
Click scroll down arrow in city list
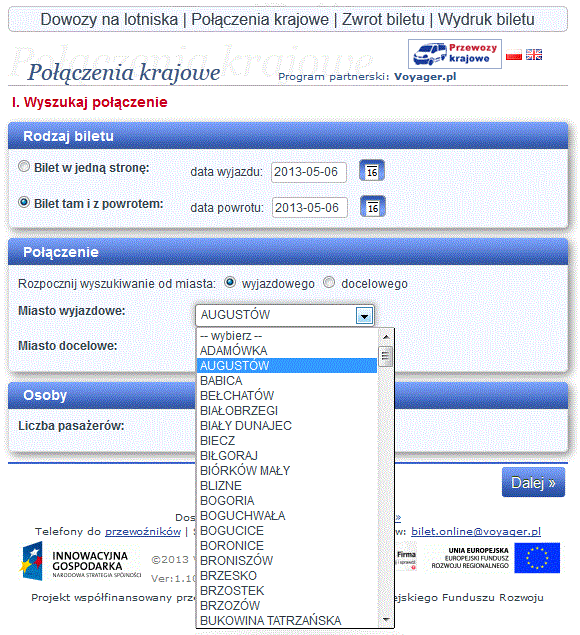coord(386,620)
